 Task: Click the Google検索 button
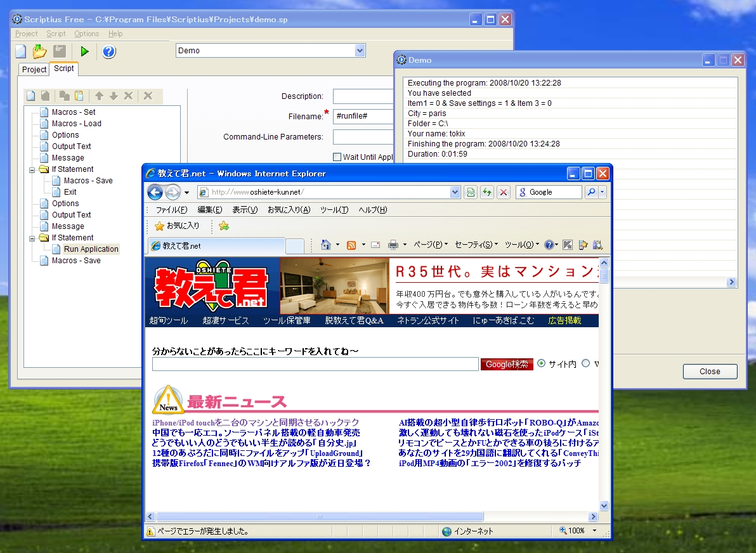(x=507, y=364)
